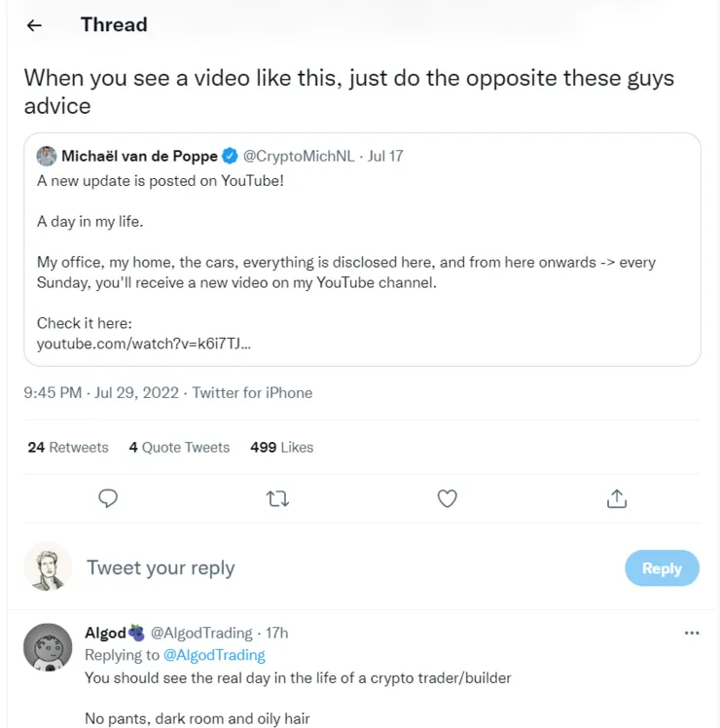View the 24 Retweets list

(x=68, y=447)
